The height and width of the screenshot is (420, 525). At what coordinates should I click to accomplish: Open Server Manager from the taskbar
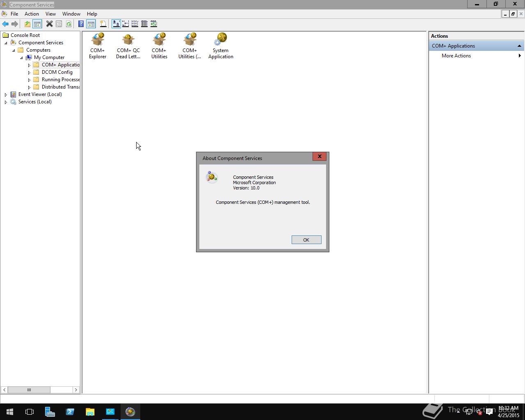50,412
